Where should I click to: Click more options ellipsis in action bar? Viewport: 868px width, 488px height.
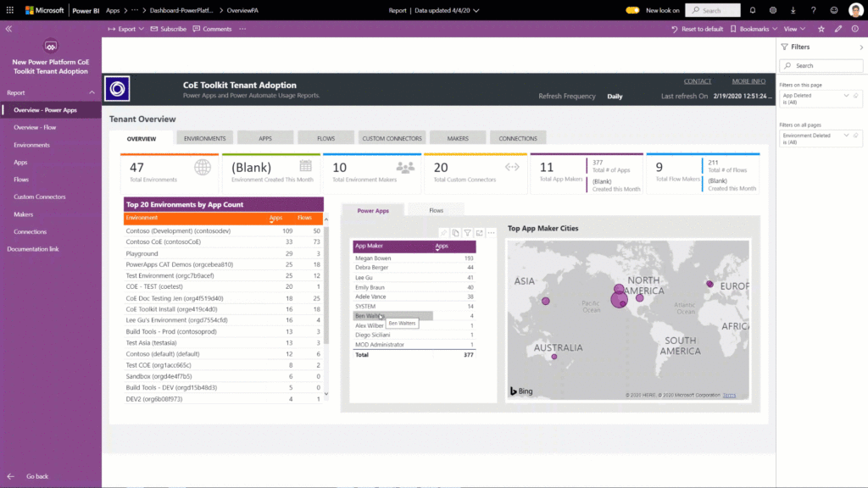tap(242, 29)
